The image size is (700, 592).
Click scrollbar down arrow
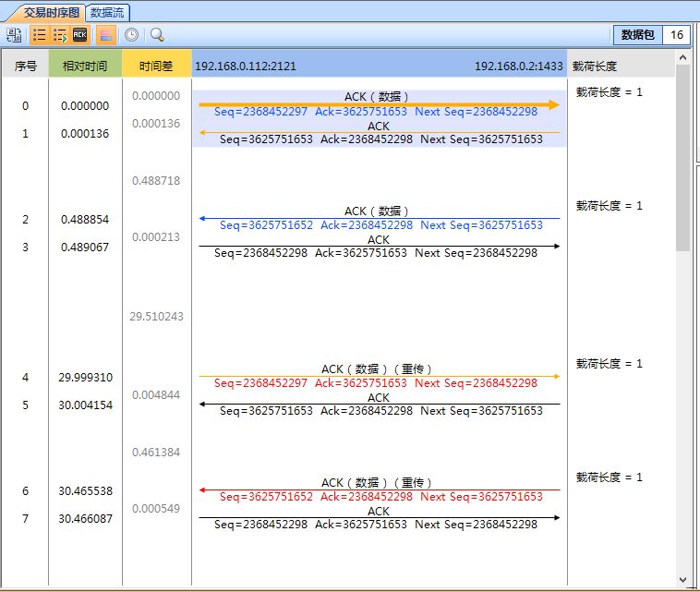[x=682, y=579]
